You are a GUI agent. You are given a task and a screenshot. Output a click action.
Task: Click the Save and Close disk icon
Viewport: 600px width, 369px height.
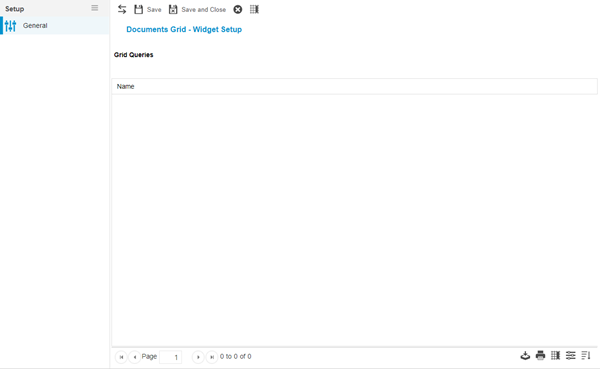(x=173, y=9)
